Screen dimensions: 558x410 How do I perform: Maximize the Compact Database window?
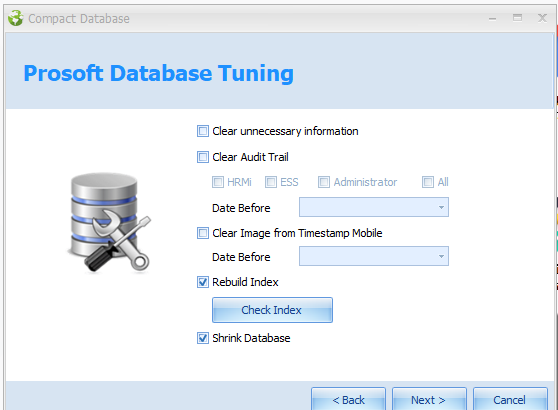pyautogui.click(x=517, y=17)
